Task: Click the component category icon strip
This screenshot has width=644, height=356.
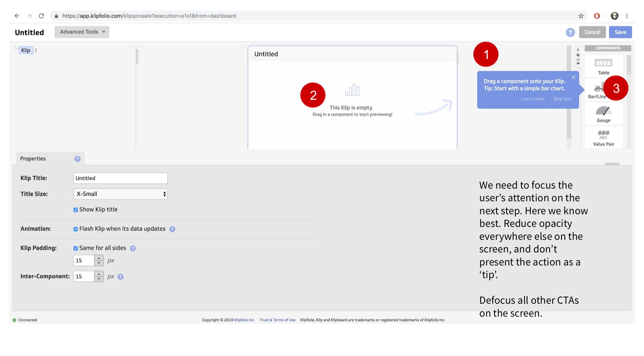Action: (578, 57)
